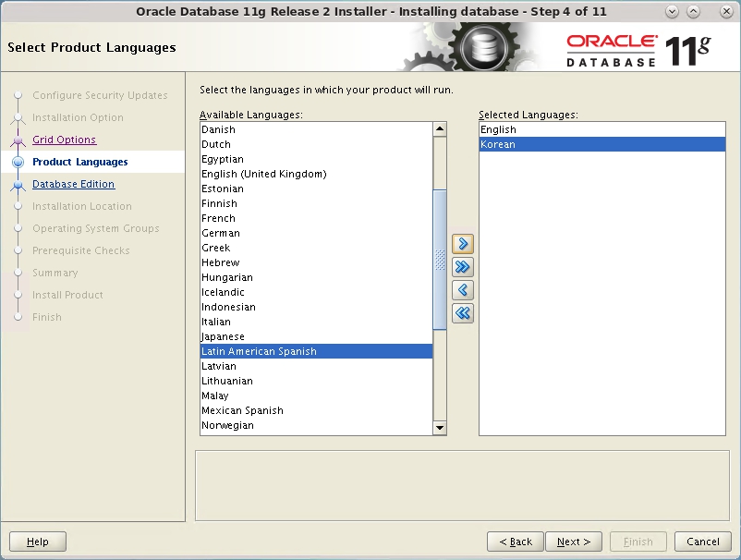Close the installer window
741x560 pixels.
pyautogui.click(x=726, y=12)
